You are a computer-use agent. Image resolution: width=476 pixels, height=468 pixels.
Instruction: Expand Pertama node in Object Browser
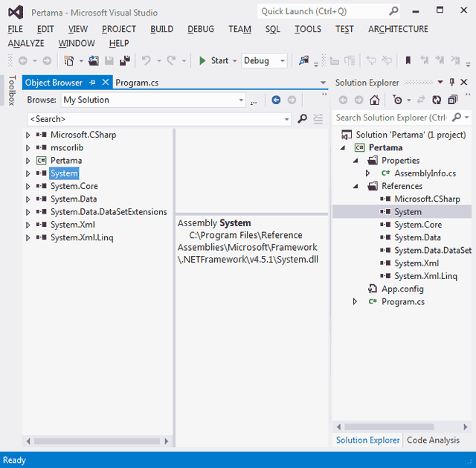pos(28,161)
